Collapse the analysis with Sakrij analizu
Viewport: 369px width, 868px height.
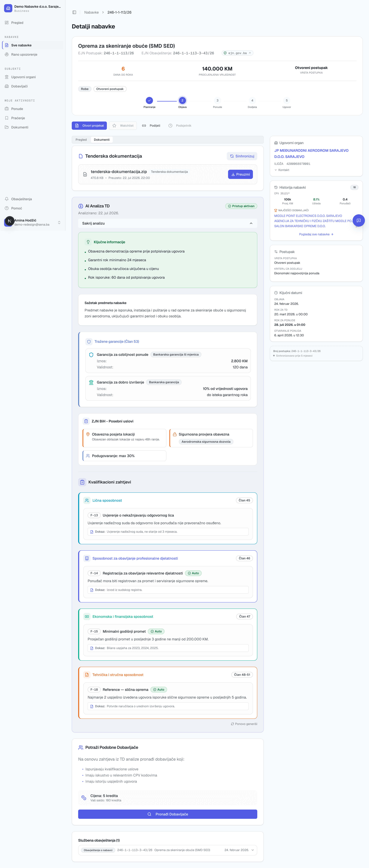tap(168, 223)
